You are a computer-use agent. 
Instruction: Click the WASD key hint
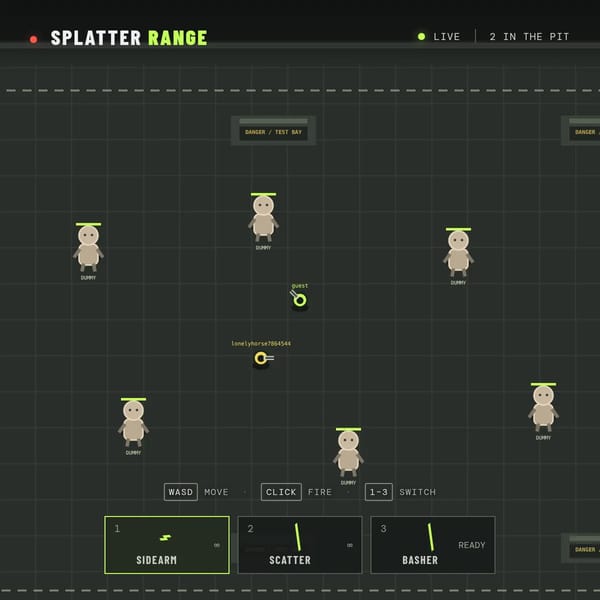[x=181, y=492]
